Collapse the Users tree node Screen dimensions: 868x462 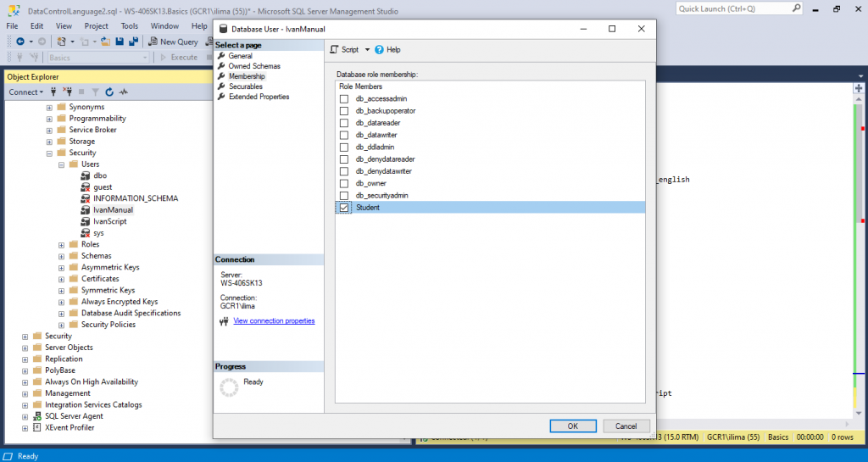[61, 165]
